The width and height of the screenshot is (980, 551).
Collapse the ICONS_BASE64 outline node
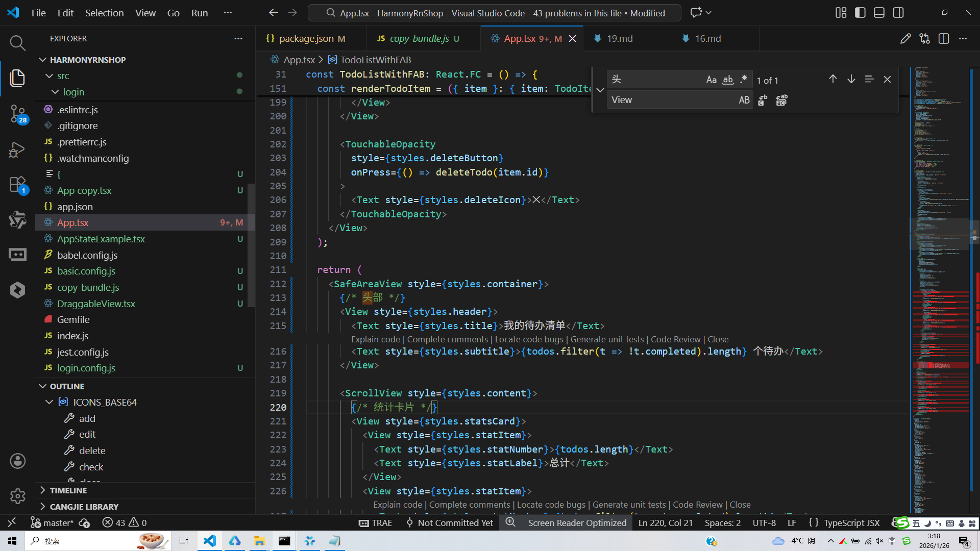(x=49, y=402)
